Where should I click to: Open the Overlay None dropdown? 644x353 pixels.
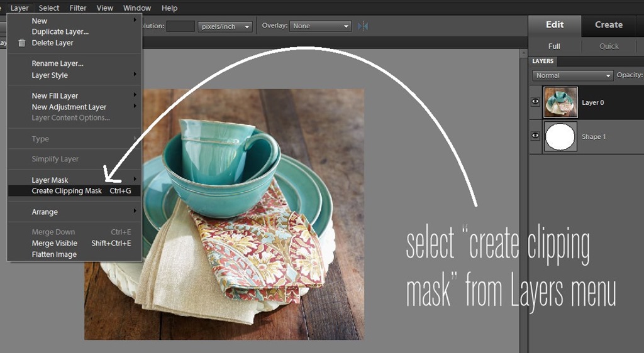[321, 26]
